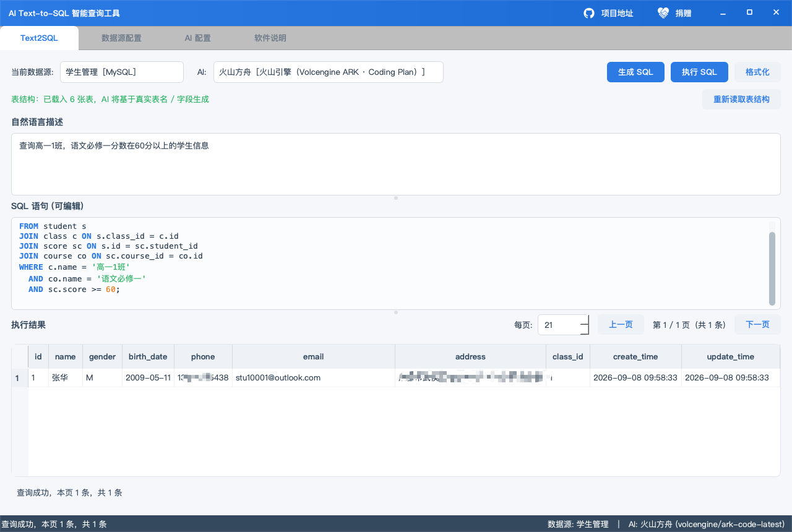792x532 pixels.
Task: Click the 格式化 button
Action: click(x=757, y=72)
